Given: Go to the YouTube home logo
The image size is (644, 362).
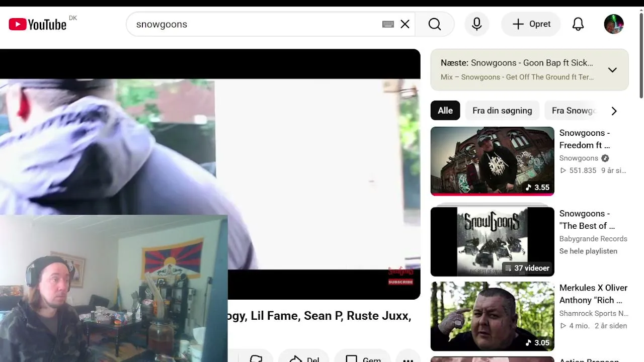Looking at the screenshot, I should tap(38, 24).
